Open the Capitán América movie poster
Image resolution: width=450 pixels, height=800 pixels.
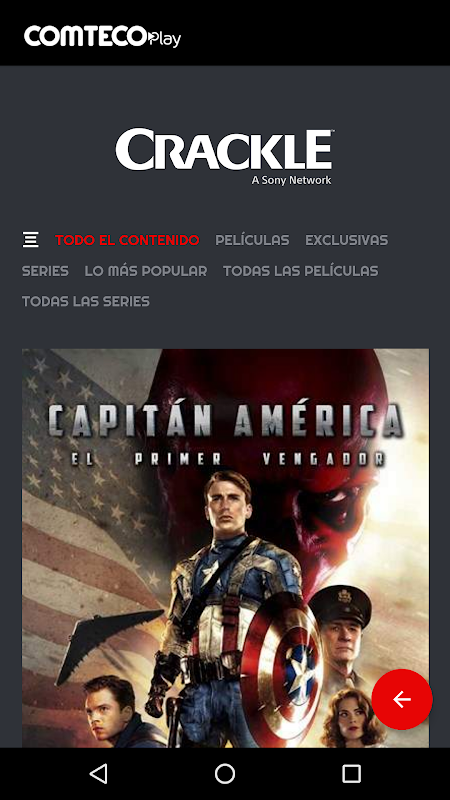pyautogui.click(x=225, y=548)
